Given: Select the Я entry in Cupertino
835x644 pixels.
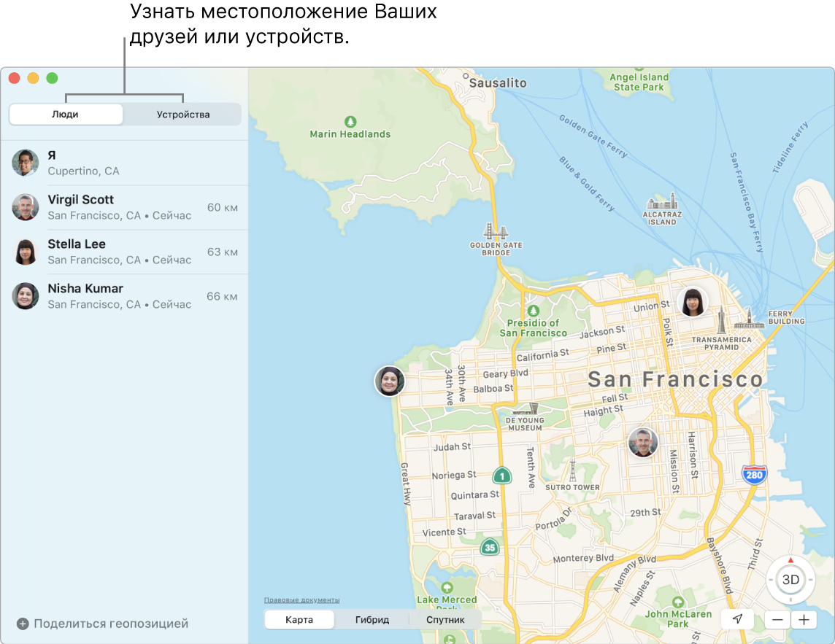Looking at the screenshot, I should (124, 163).
